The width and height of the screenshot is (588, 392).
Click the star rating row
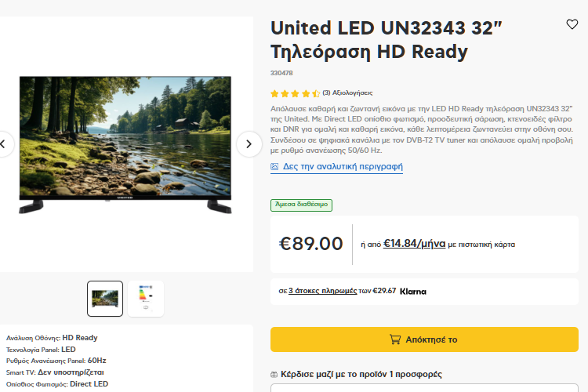(x=295, y=93)
